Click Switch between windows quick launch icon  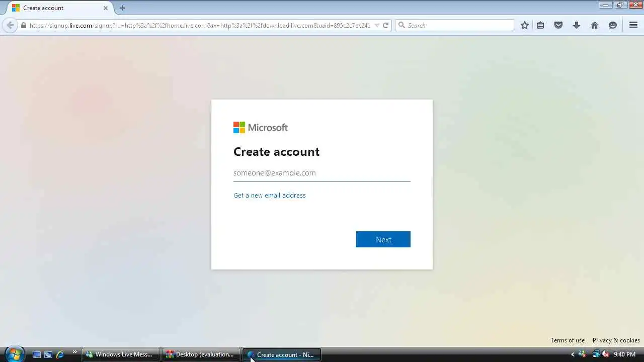pos(48,354)
